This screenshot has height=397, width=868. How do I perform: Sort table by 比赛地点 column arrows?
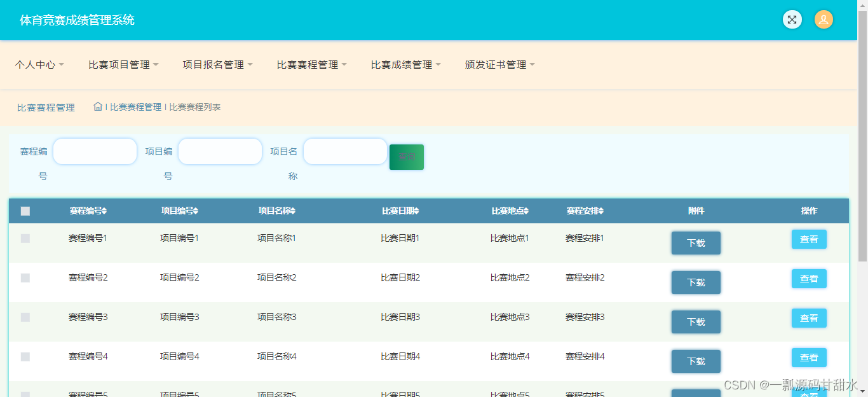point(527,211)
